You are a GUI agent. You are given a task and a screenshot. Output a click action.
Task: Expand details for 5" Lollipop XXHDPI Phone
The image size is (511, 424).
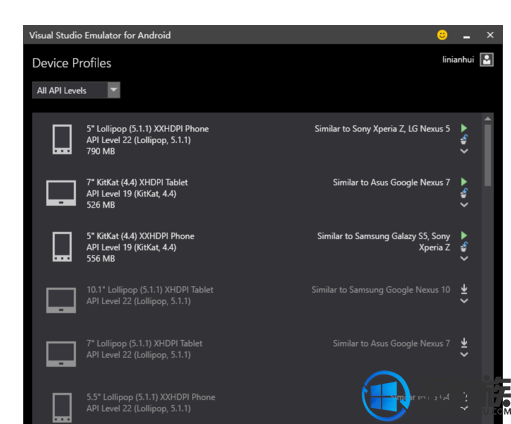point(464,151)
